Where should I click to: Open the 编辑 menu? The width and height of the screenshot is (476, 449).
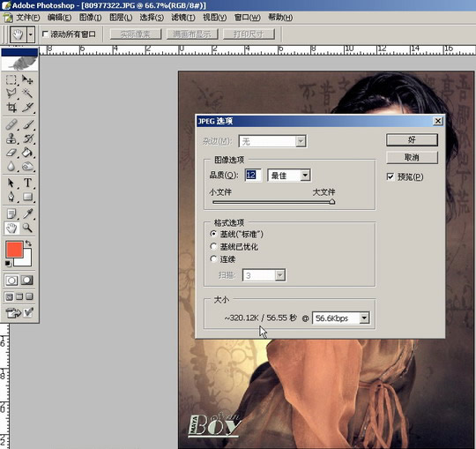pyautogui.click(x=60, y=18)
